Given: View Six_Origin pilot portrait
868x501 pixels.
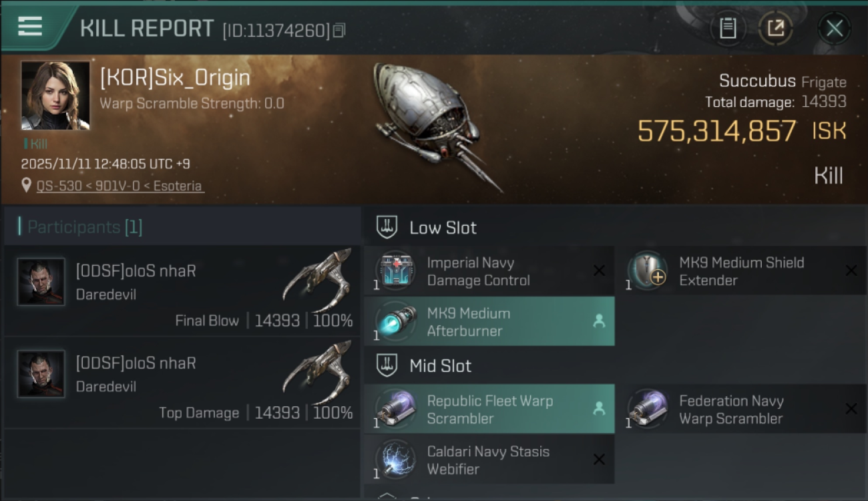Looking at the screenshot, I should click(55, 95).
